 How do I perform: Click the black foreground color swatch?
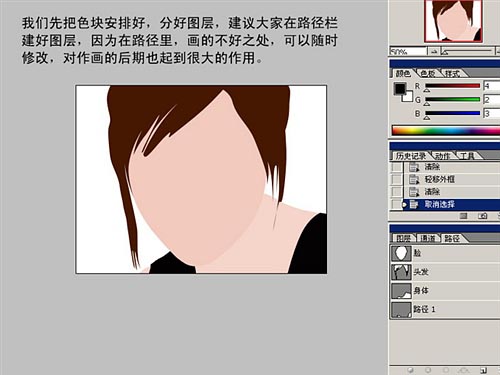pos(399,88)
